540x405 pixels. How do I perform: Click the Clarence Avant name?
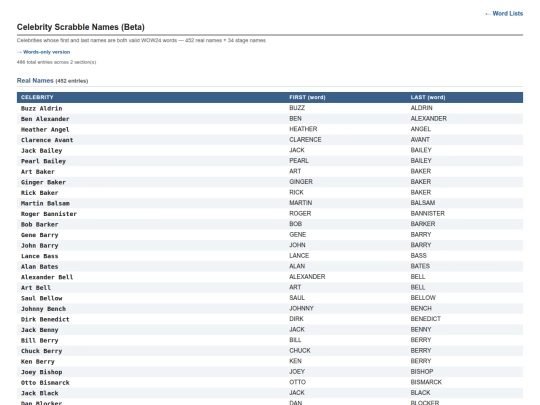pyautogui.click(x=47, y=140)
